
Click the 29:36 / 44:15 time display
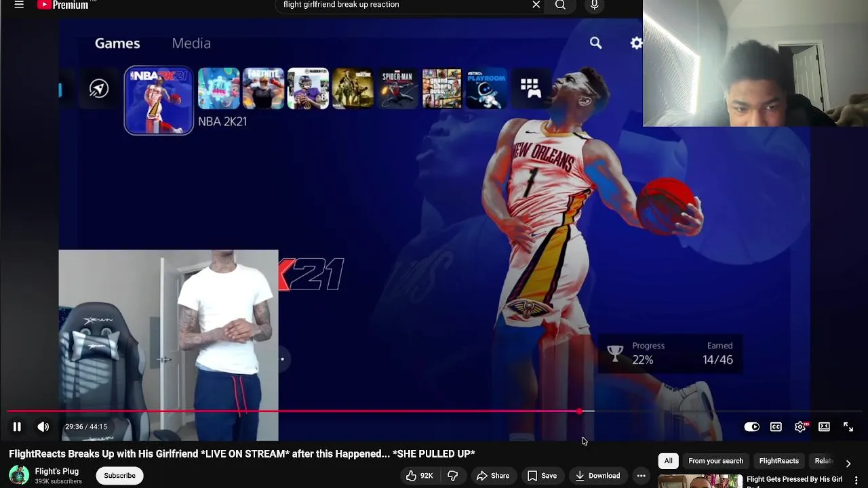86,426
